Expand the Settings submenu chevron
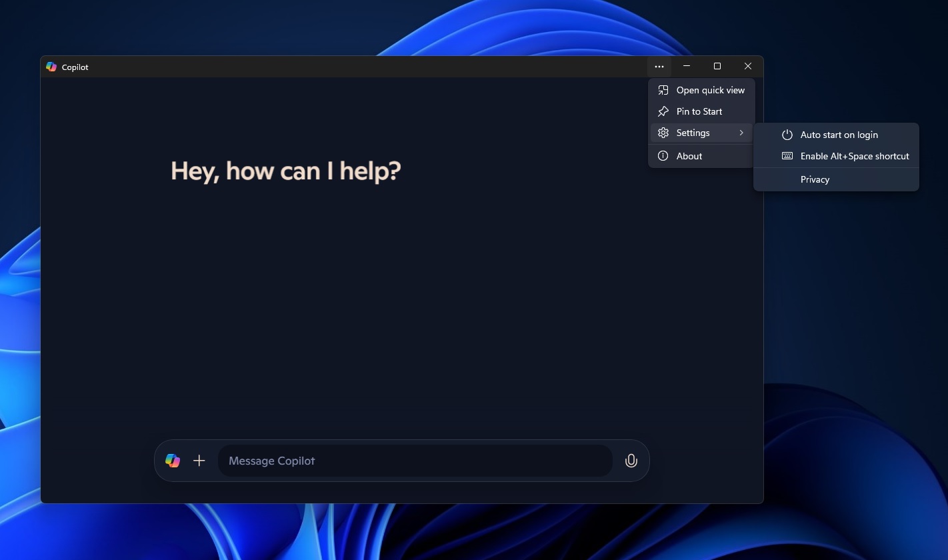Screen dimensions: 948x560 741,133
